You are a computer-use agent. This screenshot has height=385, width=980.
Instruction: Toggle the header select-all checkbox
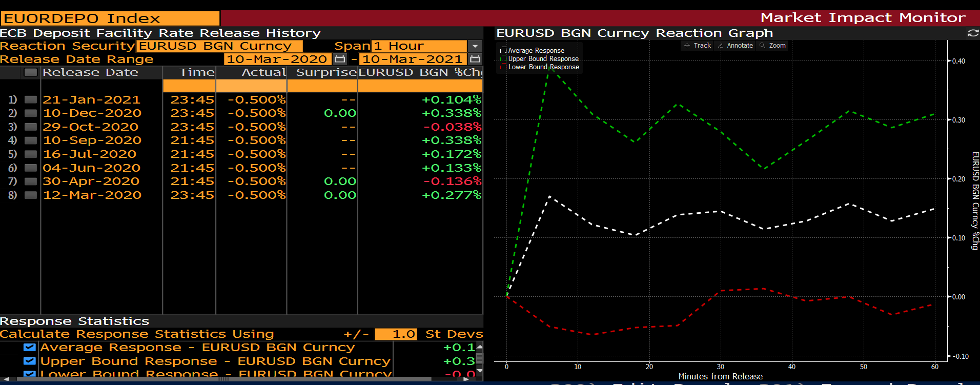coord(31,72)
